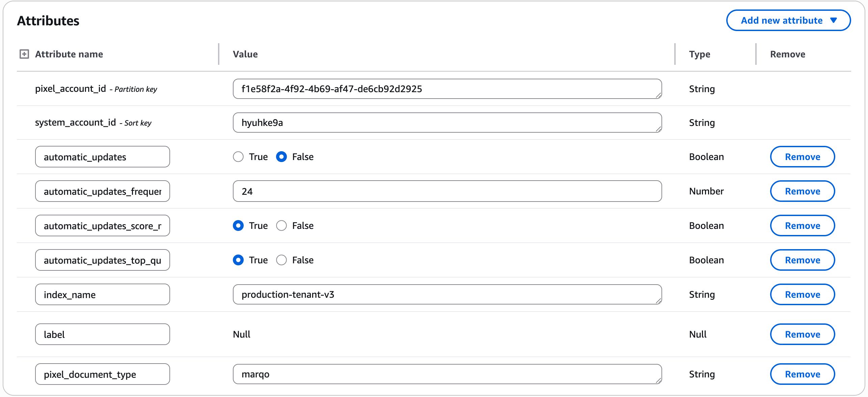
Task: Remove automatic_updates_frequency number attribute
Action: tap(802, 191)
